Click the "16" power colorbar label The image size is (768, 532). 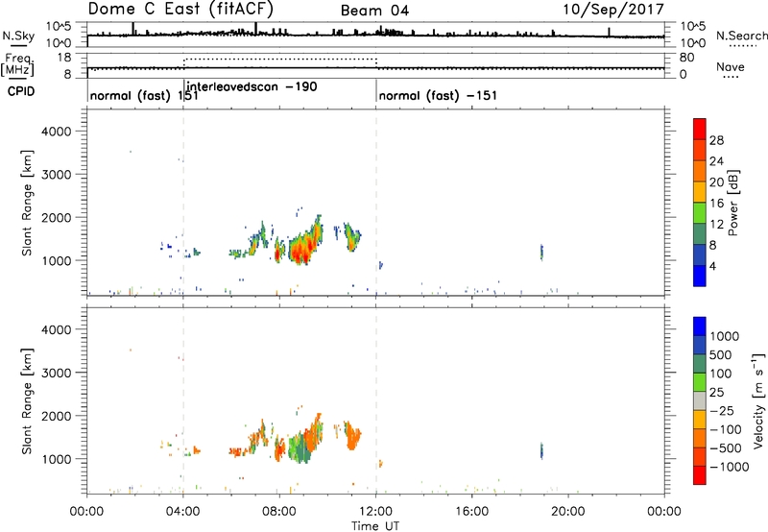click(x=716, y=204)
